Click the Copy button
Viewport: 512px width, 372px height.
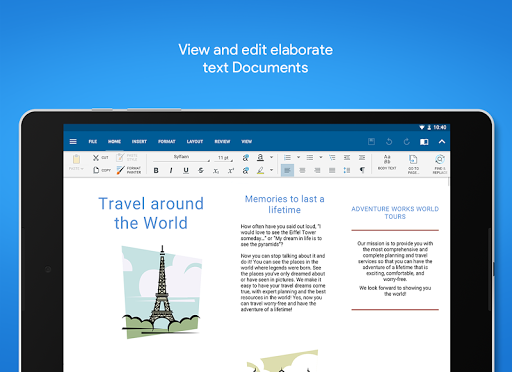[x=102, y=170]
